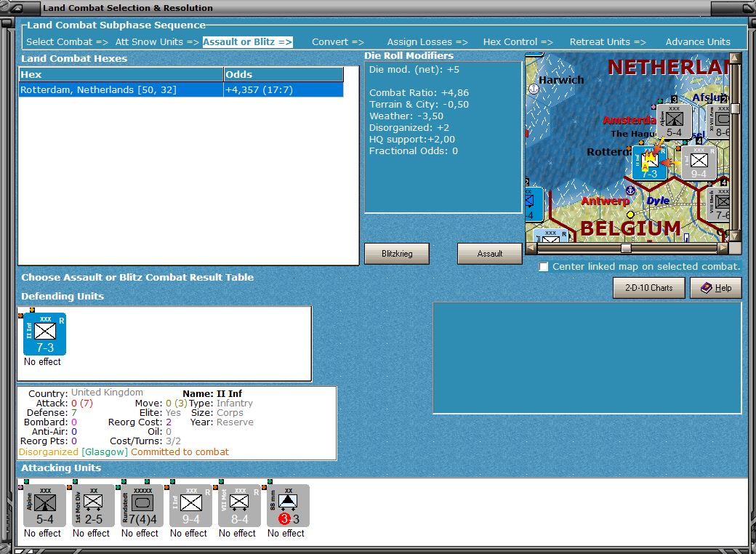The height and width of the screenshot is (554, 756).
Task: Click the Hex column header
Action: tap(121, 74)
